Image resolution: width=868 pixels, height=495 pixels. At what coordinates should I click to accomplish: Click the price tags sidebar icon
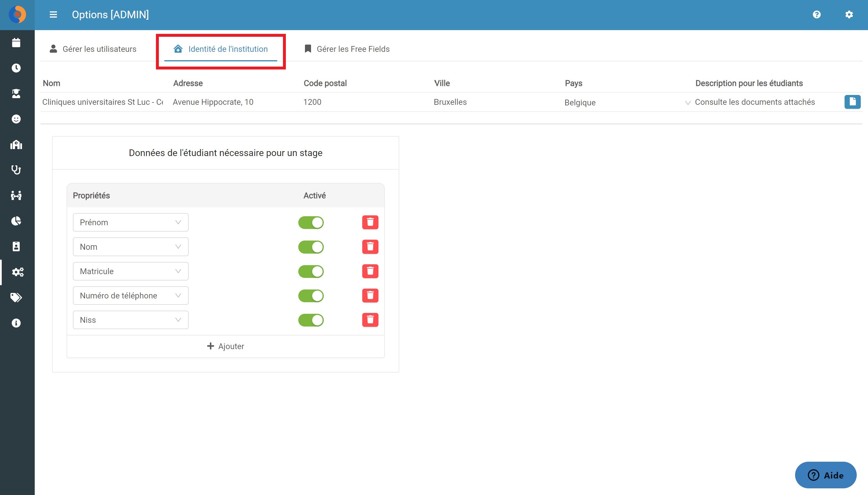16,298
